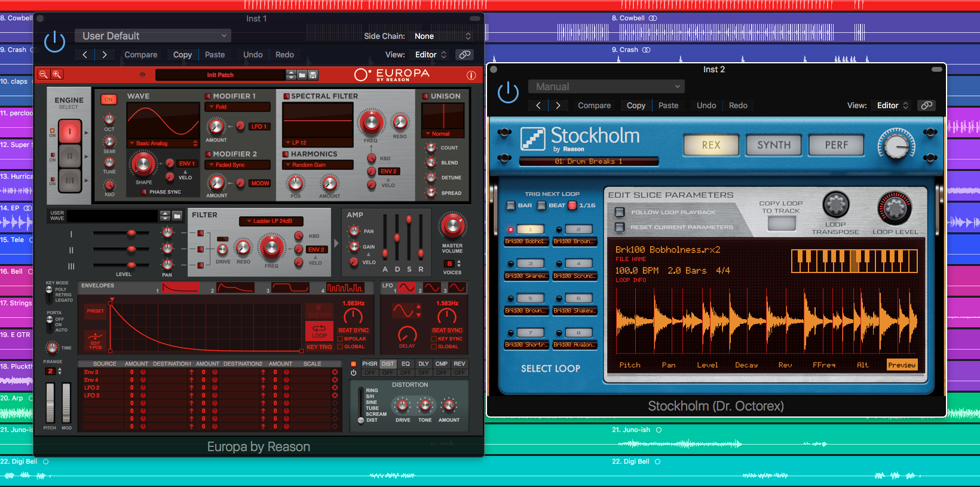980x487 pixels.
Task: Go to next preset in Inst 2
Action: coord(558,105)
